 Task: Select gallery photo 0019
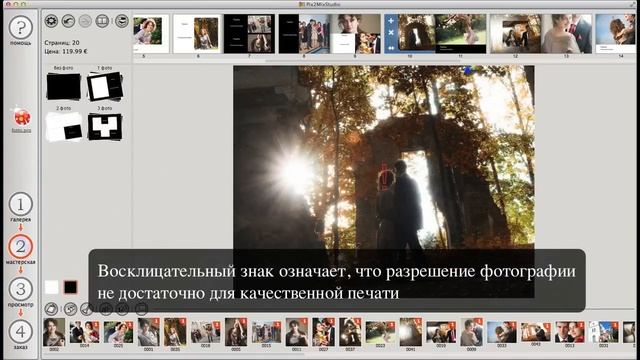pyautogui.click(x=441, y=332)
